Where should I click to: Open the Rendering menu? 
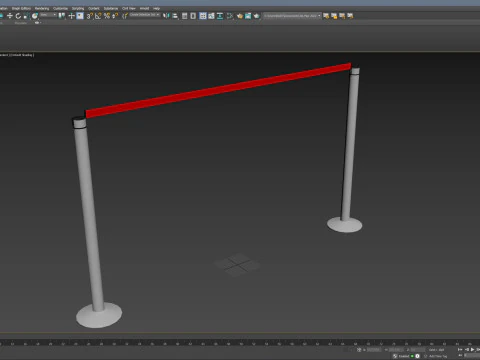[42, 8]
